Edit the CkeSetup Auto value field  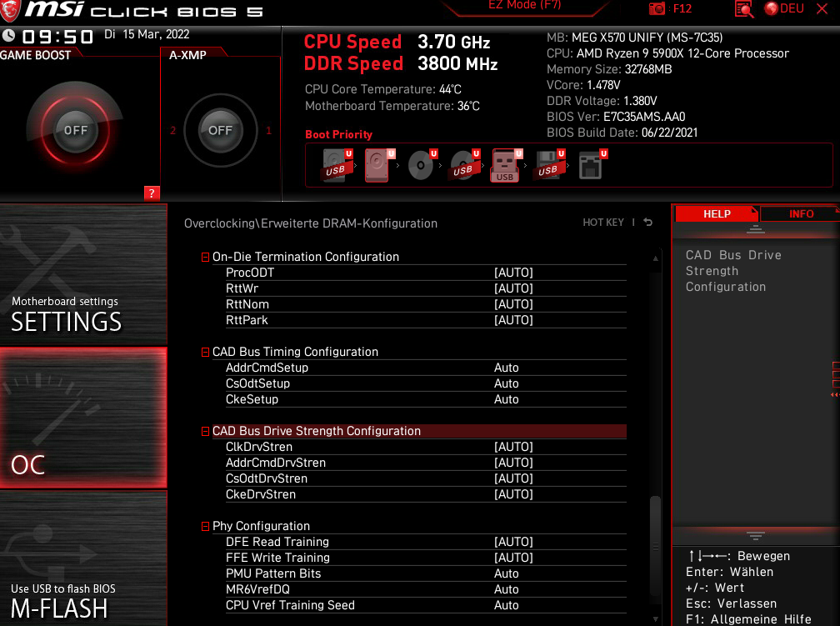[x=507, y=399]
